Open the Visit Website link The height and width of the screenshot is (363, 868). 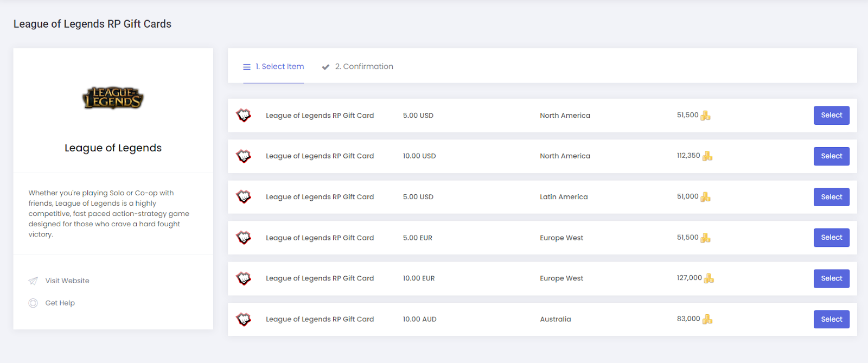coord(67,281)
